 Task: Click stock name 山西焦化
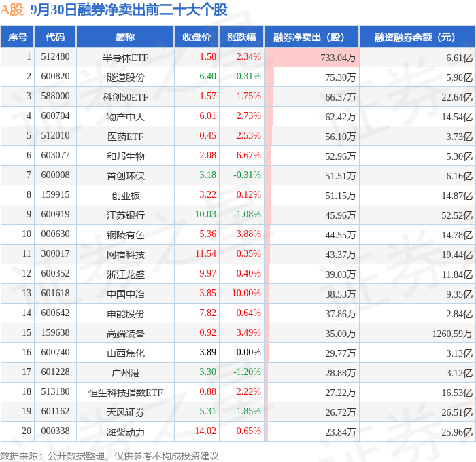pyautogui.click(x=125, y=353)
